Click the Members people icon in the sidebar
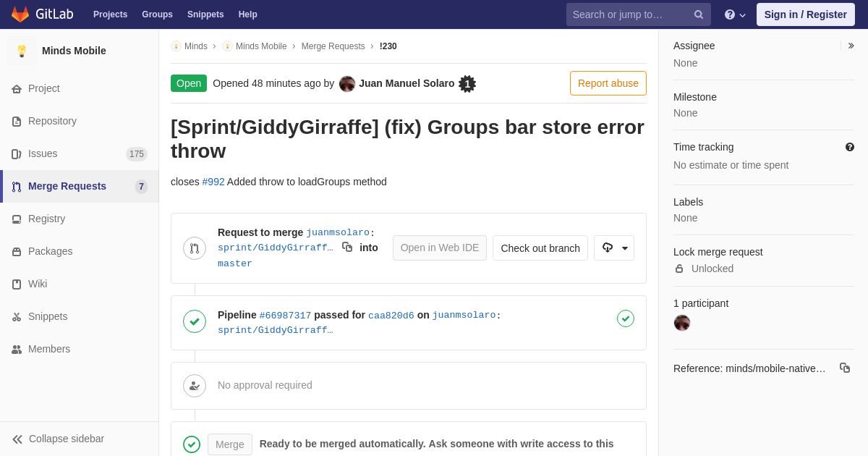Screen dimensions: 868x456 tap(17, 350)
